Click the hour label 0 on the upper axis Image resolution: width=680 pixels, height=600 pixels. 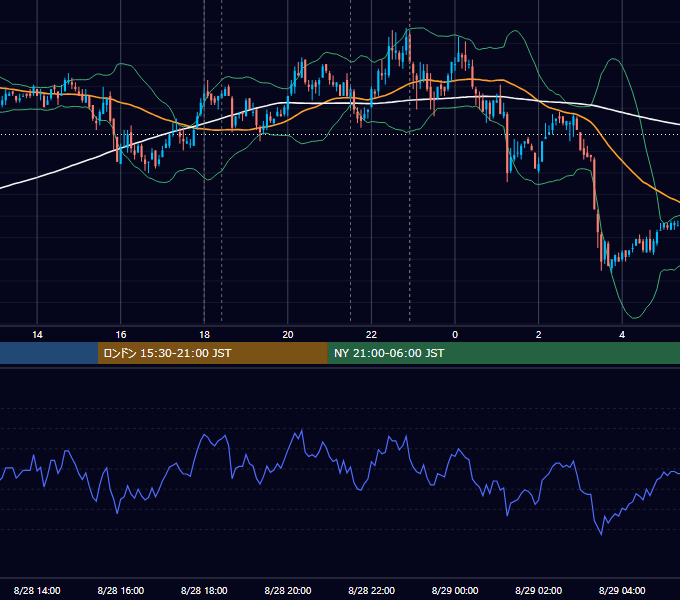pos(455,335)
